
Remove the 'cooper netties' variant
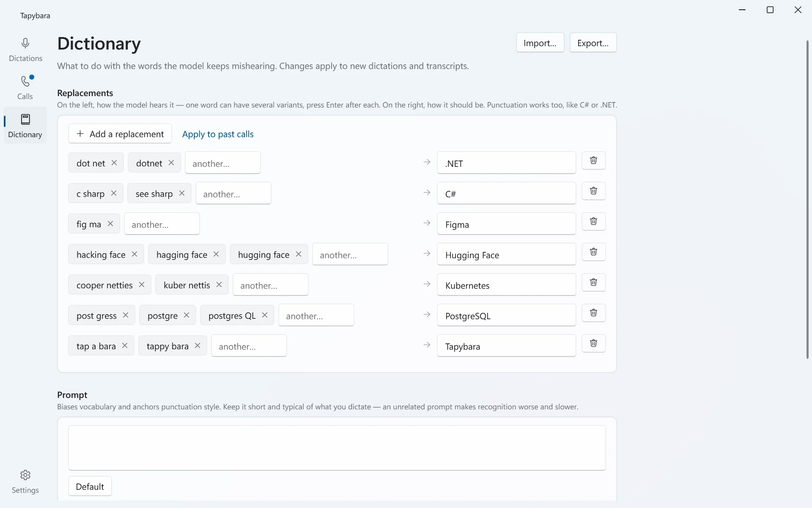142,284
